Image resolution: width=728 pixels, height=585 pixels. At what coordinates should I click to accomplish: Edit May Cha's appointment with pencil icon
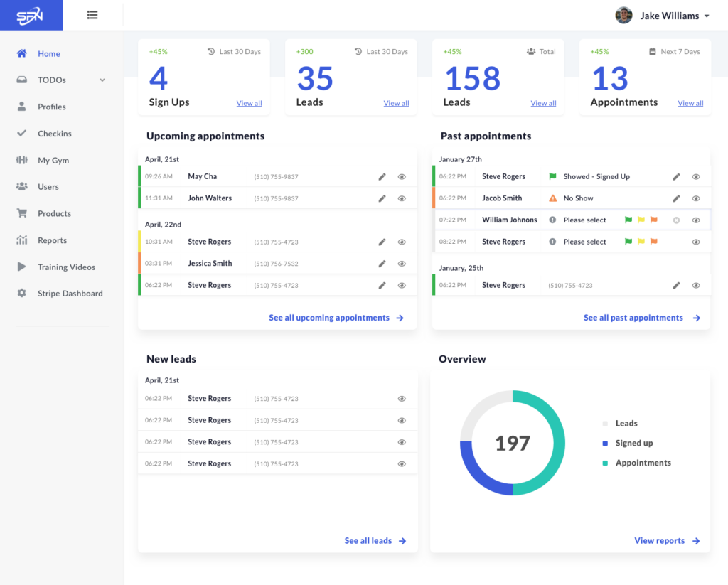point(382,177)
